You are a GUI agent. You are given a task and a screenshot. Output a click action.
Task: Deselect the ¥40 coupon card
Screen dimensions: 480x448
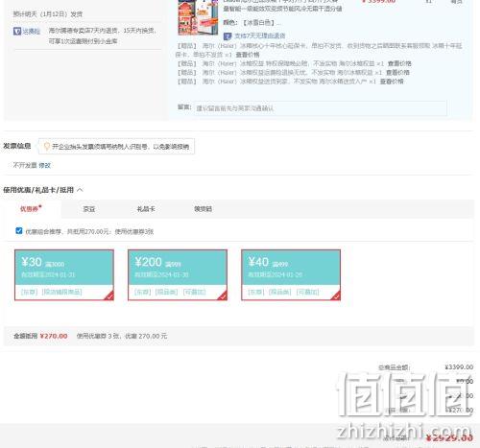click(291, 275)
